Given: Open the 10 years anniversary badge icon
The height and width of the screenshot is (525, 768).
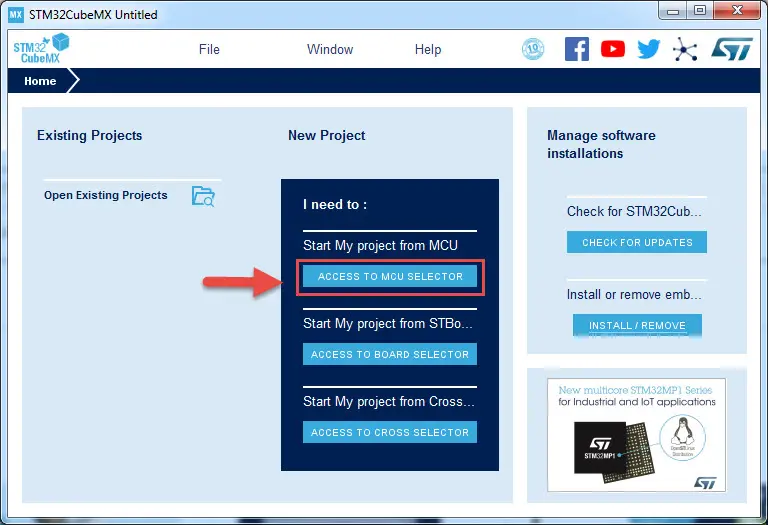Looking at the screenshot, I should tap(534, 49).
